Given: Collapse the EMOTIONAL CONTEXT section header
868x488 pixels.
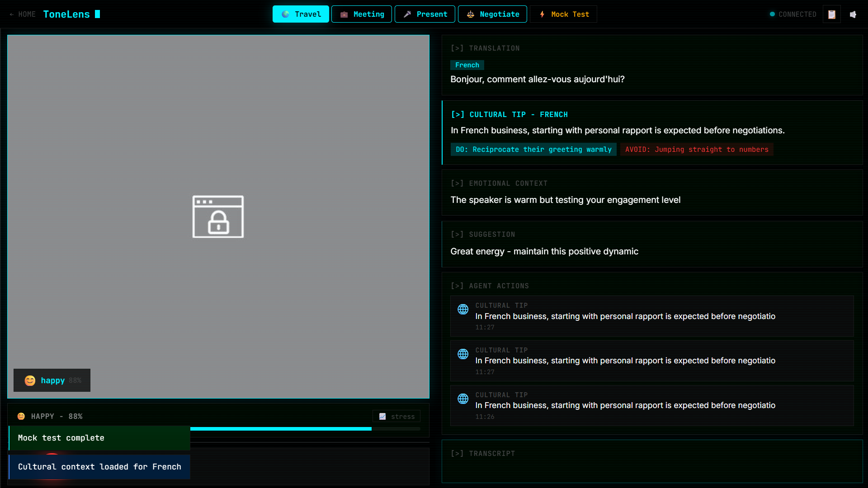Looking at the screenshot, I should click(x=499, y=183).
